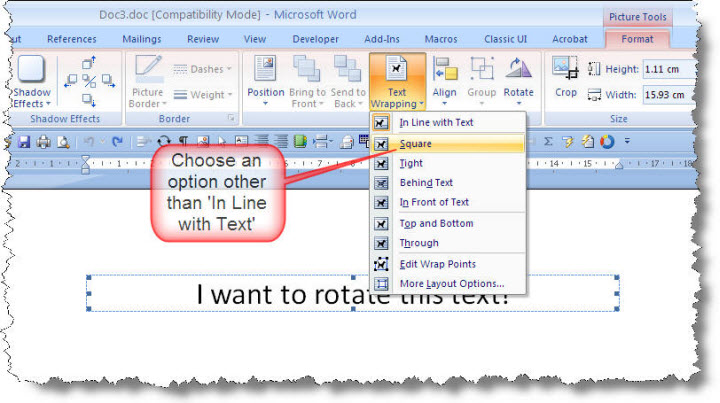Switch to the References tab
This screenshot has width=720, height=403.
[x=72, y=39]
